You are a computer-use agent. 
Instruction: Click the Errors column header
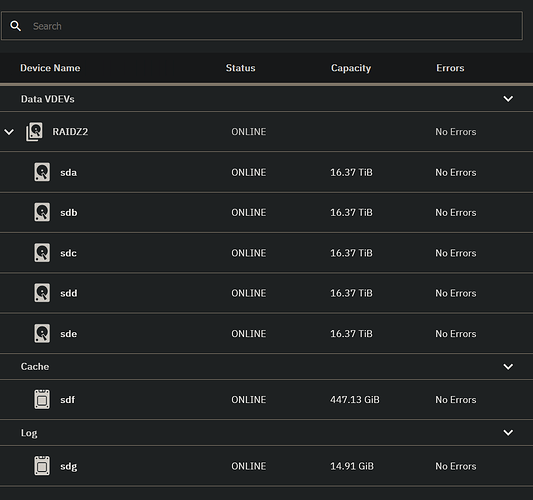[450, 68]
